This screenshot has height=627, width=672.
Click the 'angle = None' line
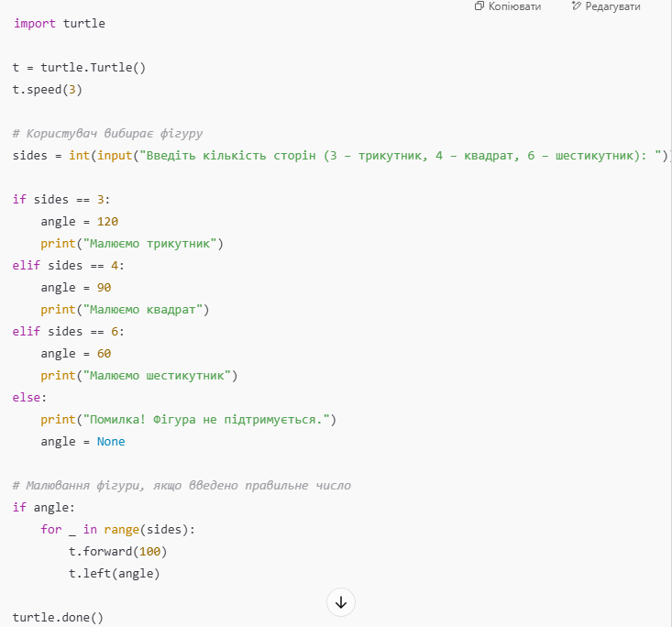(x=83, y=442)
